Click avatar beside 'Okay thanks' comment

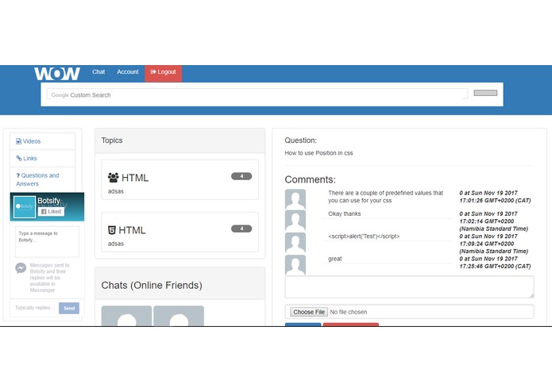click(295, 221)
